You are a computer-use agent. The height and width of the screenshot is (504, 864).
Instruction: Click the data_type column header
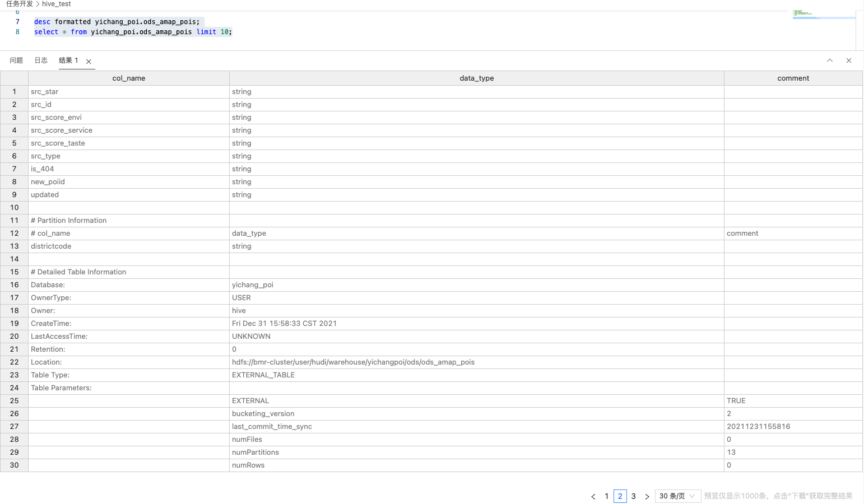click(477, 78)
